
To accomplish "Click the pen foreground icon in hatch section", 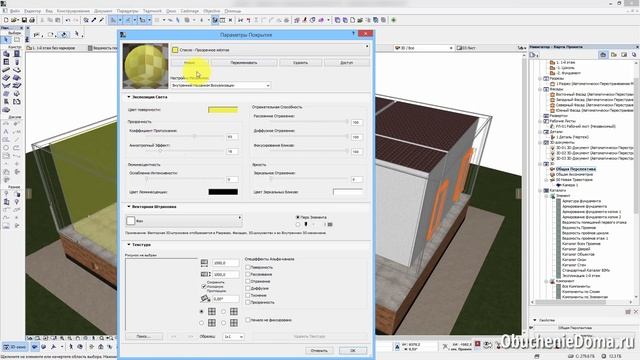I will click(x=306, y=224).
